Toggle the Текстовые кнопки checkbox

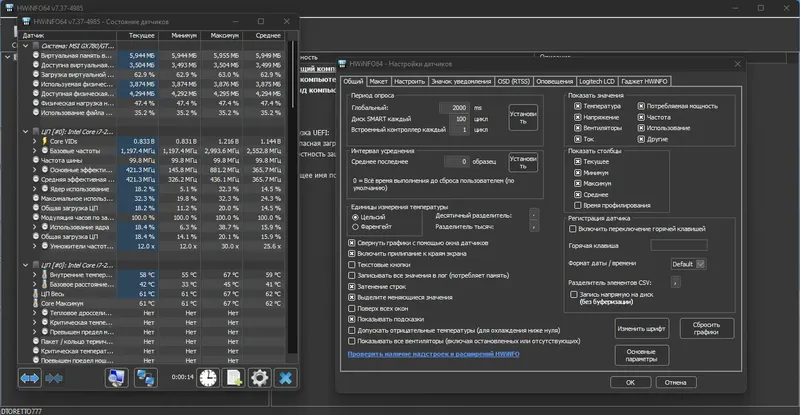(351, 265)
